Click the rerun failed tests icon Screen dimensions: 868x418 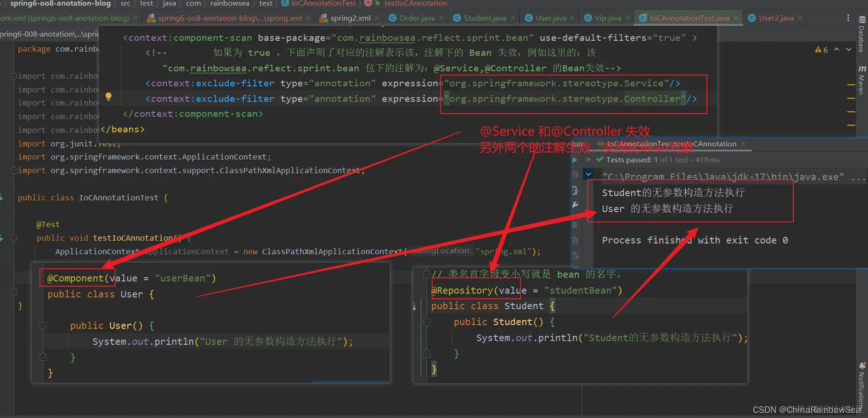(575, 175)
